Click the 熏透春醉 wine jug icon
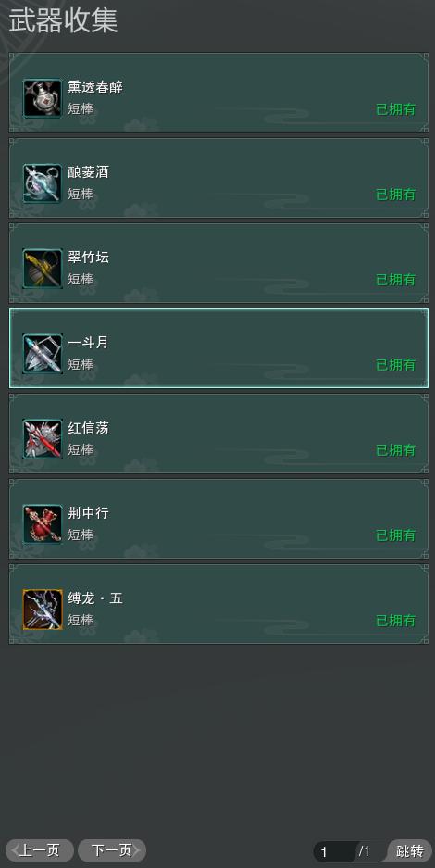This screenshot has height=868, width=435. [x=43, y=98]
